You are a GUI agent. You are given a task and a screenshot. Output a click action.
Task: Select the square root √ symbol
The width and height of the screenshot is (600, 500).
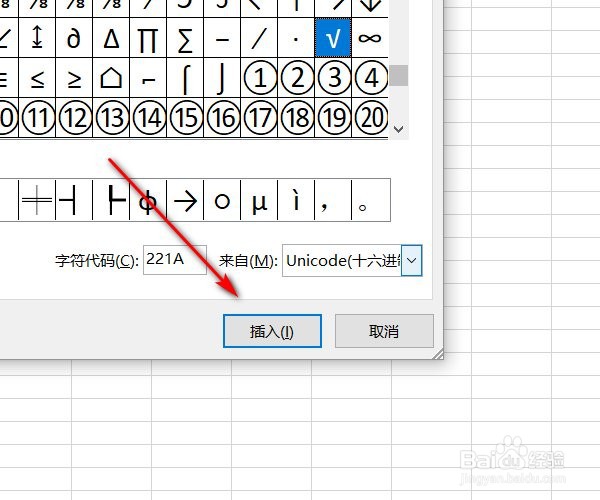click(333, 38)
